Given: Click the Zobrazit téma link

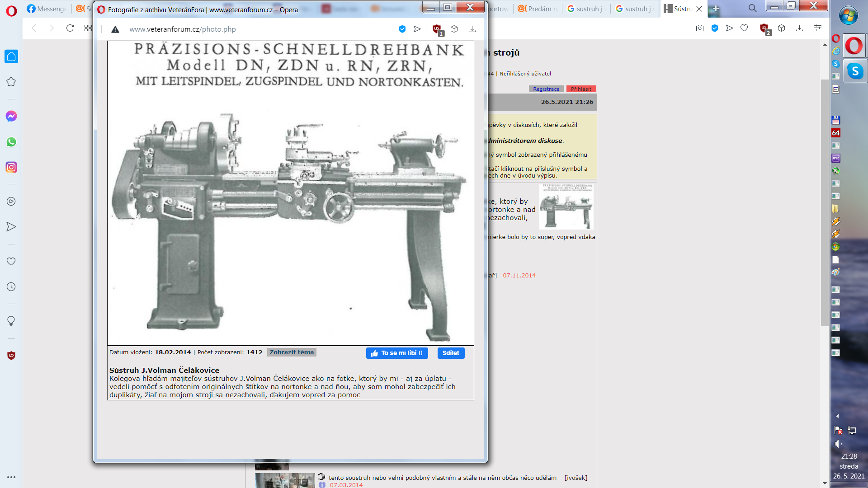Looking at the screenshot, I should click(292, 352).
